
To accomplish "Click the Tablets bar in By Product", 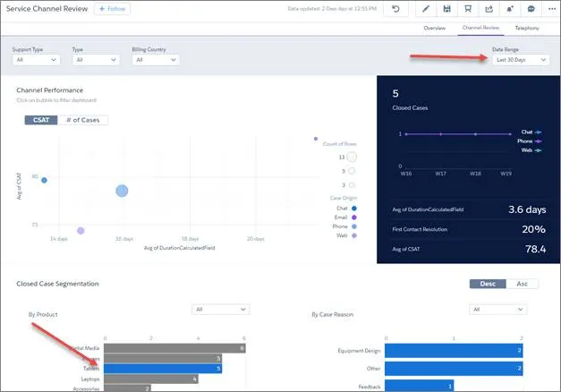I will click(x=163, y=369).
